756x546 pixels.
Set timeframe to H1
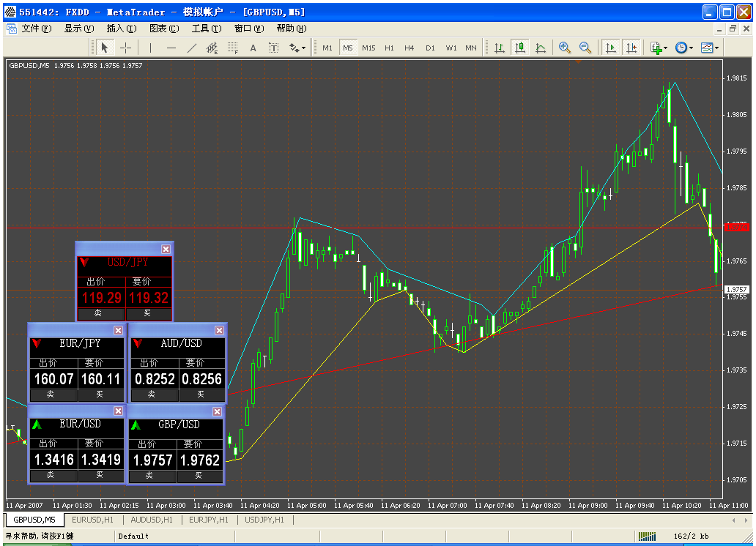point(389,48)
